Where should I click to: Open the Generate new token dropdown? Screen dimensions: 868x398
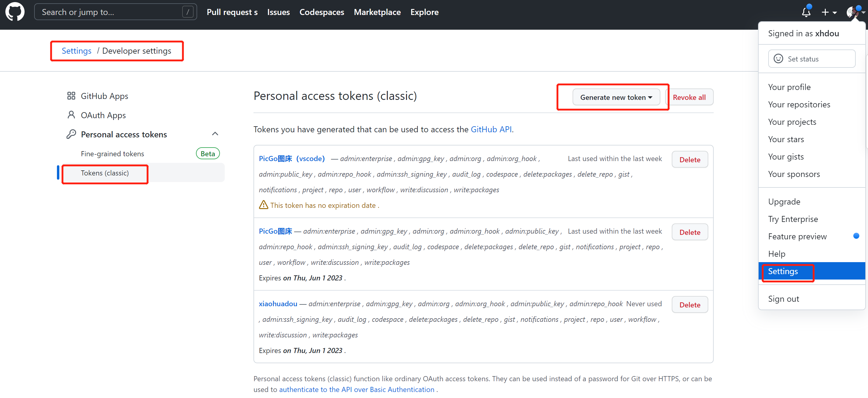coord(616,97)
